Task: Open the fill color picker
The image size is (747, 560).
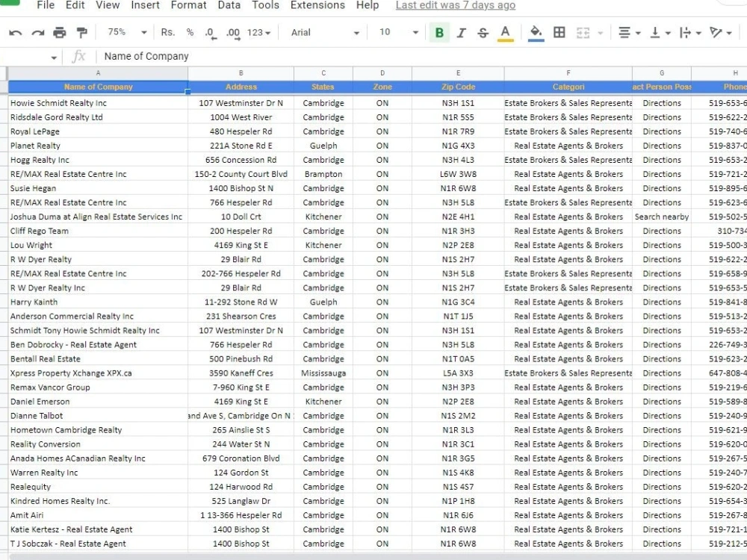Action: tap(536, 33)
